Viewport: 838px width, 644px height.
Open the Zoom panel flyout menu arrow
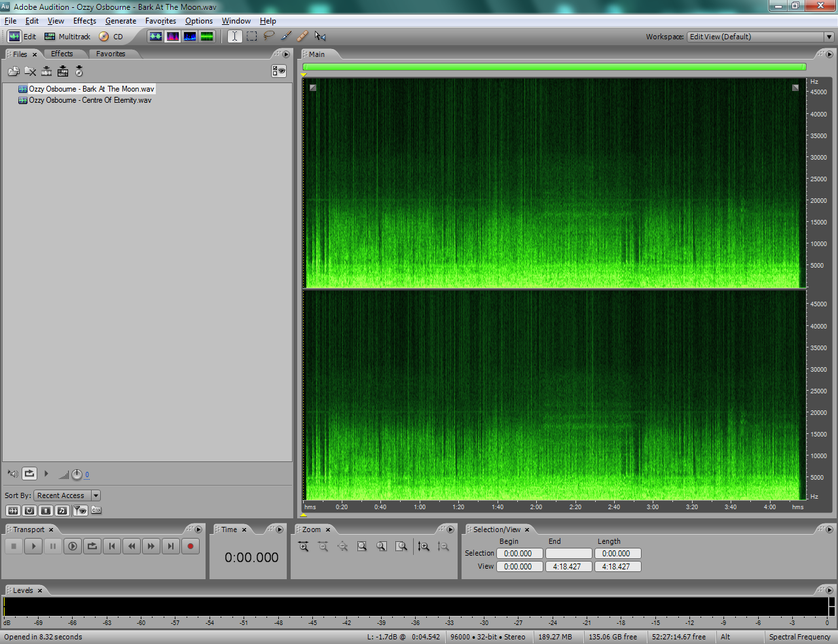[x=450, y=529]
